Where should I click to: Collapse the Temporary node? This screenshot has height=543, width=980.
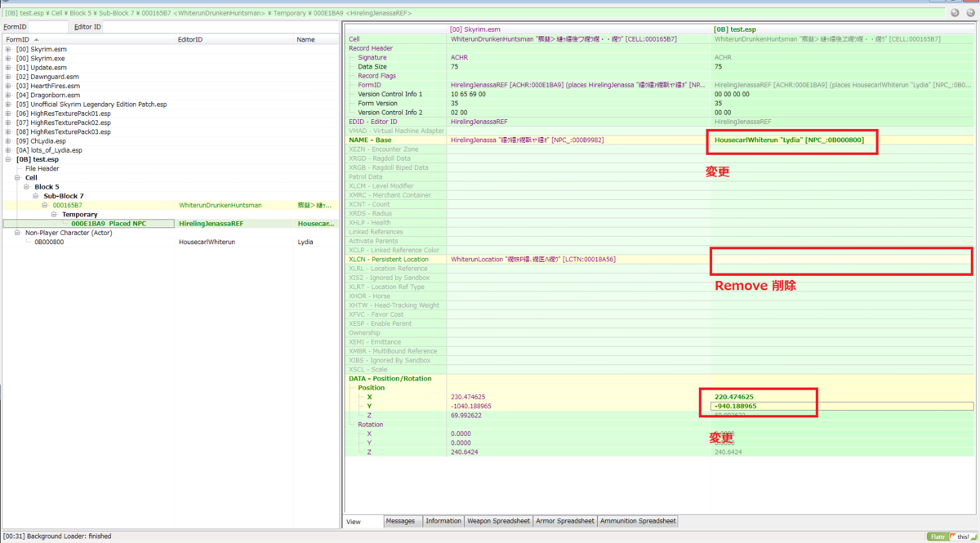point(54,214)
